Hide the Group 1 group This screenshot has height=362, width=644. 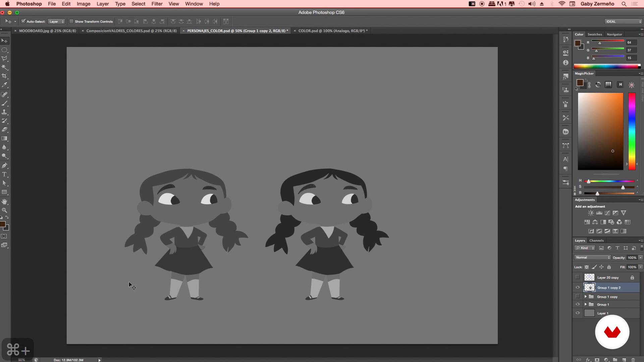(x=578, y=304)
